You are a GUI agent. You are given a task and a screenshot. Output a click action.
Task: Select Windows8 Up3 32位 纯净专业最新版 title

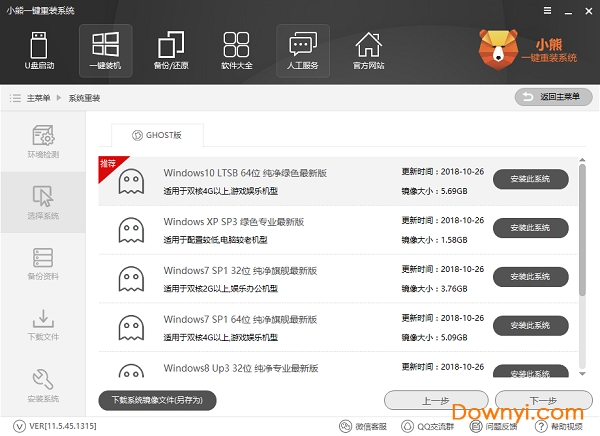[x=241, y=368]
